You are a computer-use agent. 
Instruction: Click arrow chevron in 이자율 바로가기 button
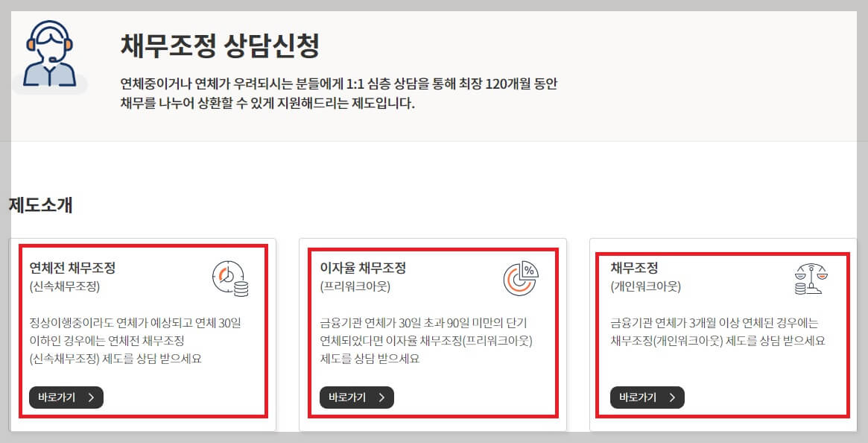pyautogui.click(x=382, y=397)
